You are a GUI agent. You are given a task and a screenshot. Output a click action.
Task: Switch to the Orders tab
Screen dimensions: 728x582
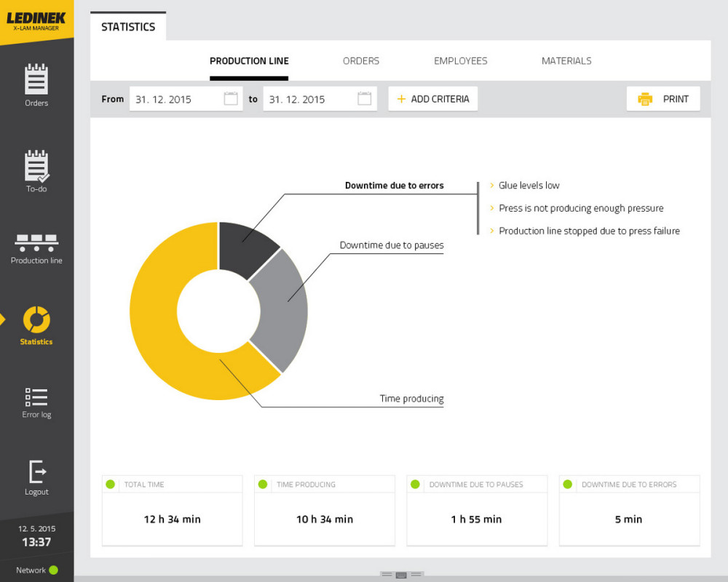point(361,61)
